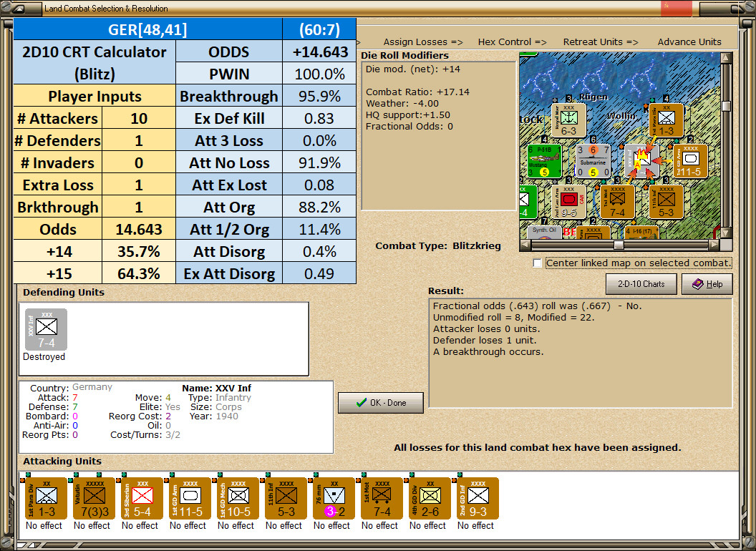Go to the Assign Losses step
The image size is (756, 551).
pyautogui.click(x=423, y=42)
